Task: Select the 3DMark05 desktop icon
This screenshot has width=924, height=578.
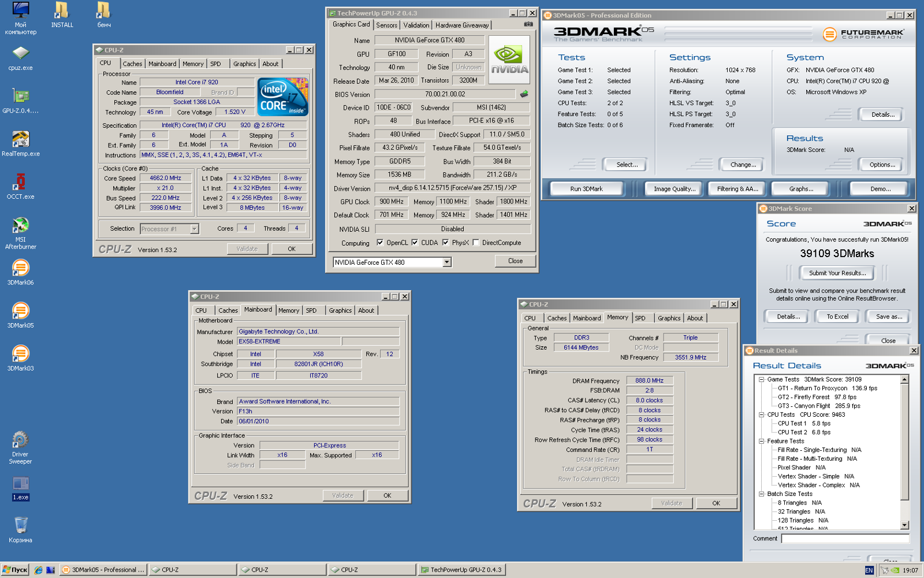Action: point(21,316)
